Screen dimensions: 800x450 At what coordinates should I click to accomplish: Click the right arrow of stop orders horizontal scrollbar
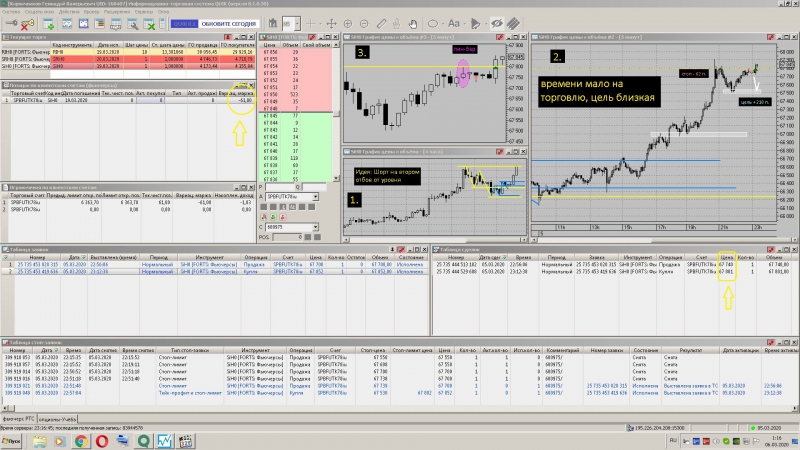(795, 408)
